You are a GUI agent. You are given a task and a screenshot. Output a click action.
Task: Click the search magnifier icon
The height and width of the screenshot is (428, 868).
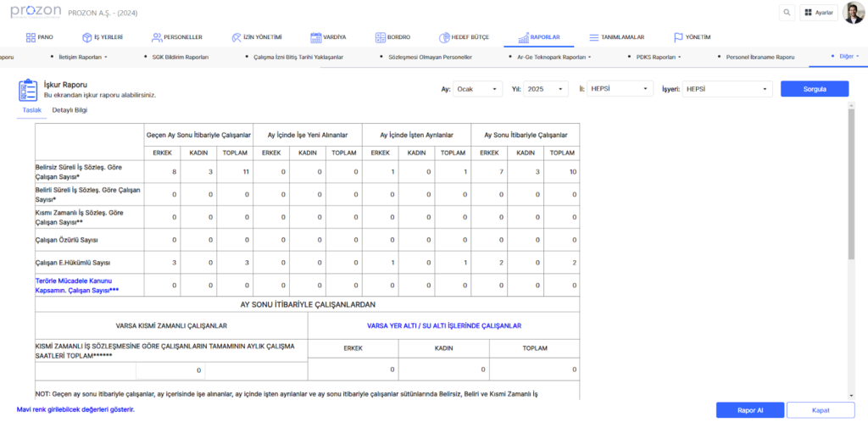point(787,13)
